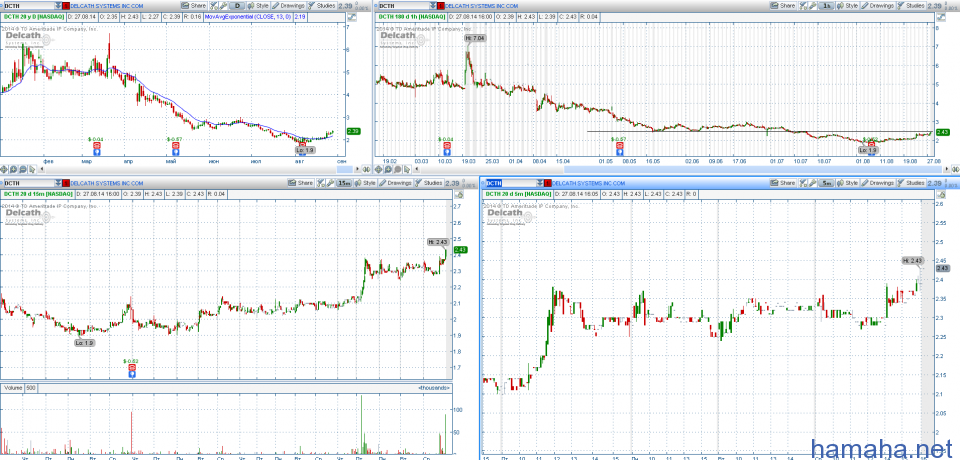Change the 1h timeframe button
The width and height of the screenshot is (960, 460).
click(x=826, y=6)
